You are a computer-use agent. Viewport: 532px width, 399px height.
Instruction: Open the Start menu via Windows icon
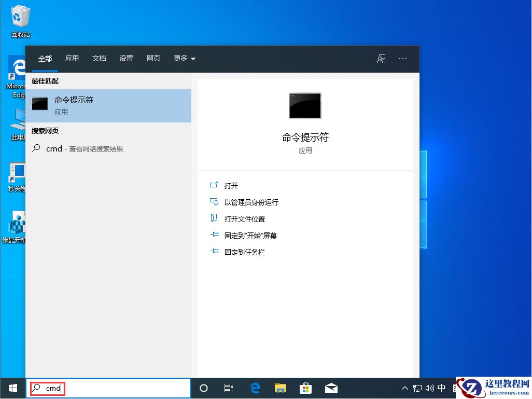(12, 388)
